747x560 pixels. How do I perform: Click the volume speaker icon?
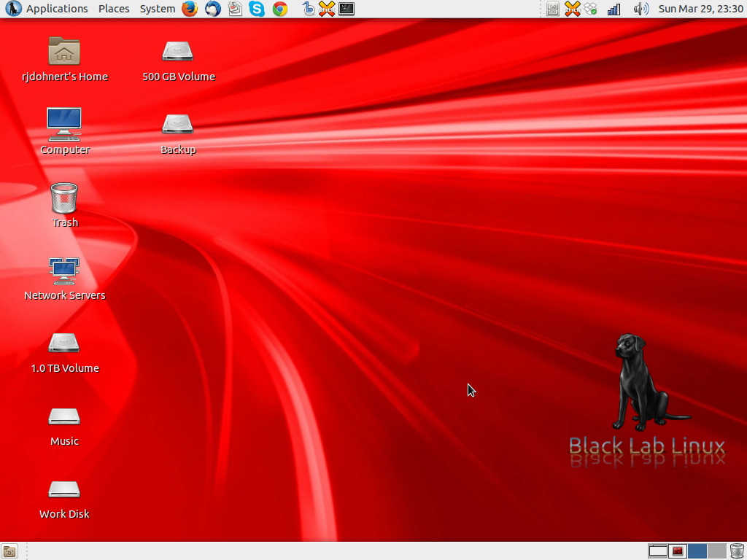coord(641,9)
